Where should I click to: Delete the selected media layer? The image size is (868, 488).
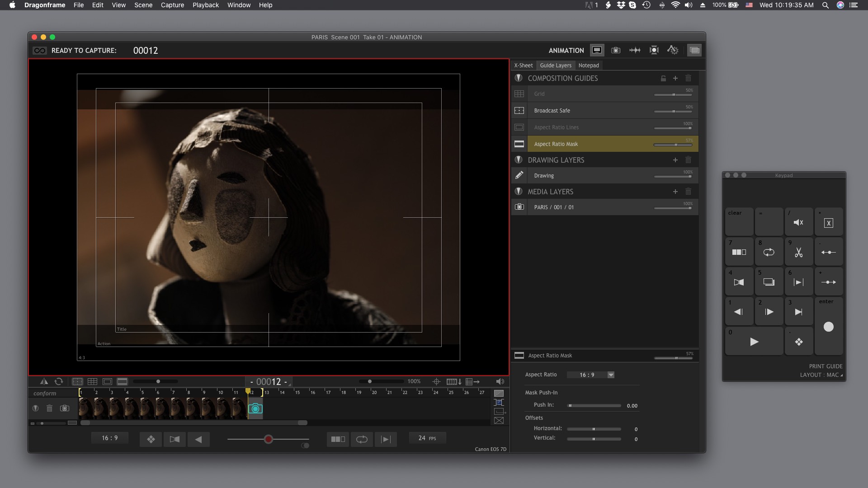688,192
